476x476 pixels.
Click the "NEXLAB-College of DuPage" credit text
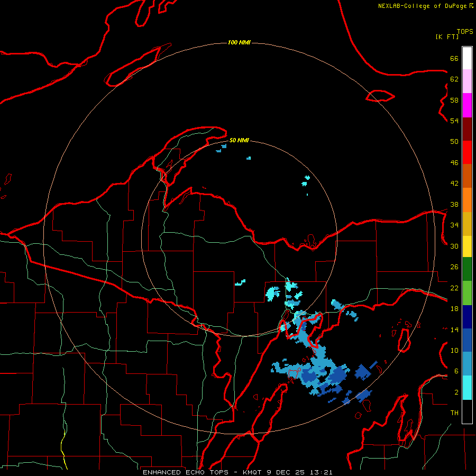[x=422, y=6]
